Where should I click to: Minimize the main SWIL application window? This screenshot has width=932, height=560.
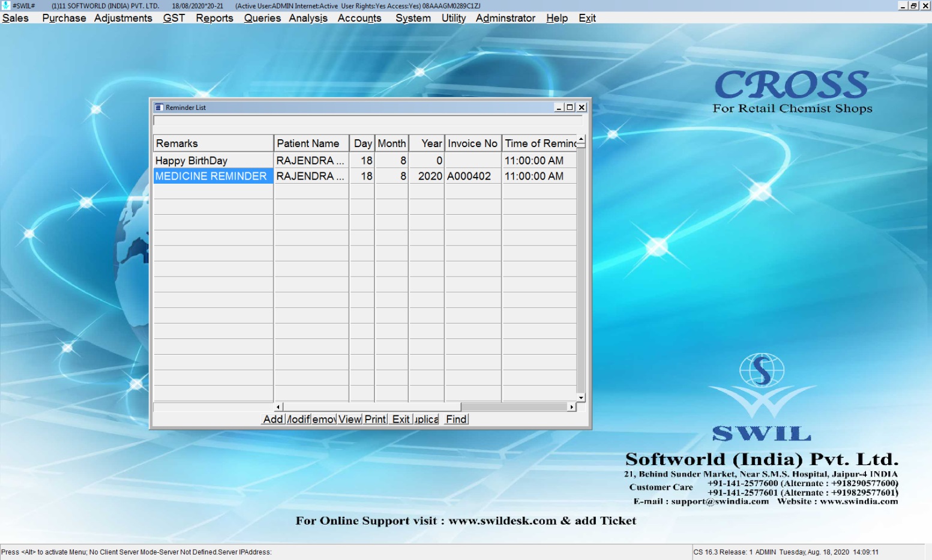coord(903,5)
